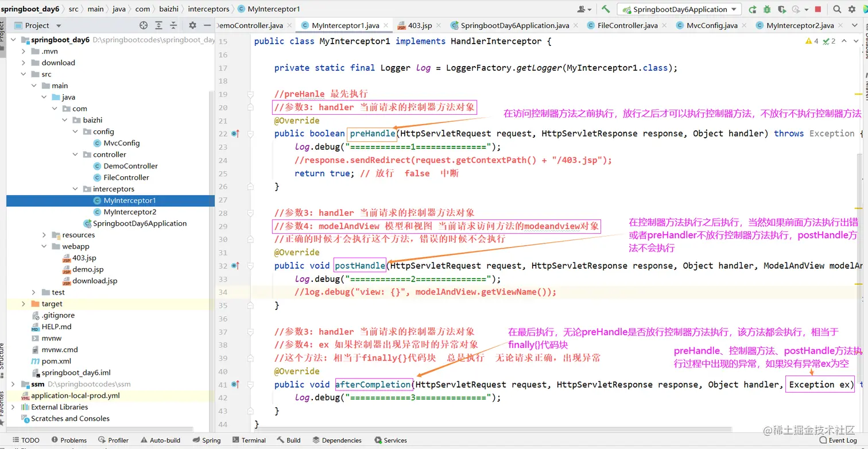This screenshot has width=868, height=449.
Task: Hide the Project tool window with minus icon
Action: tap(207, 25)
